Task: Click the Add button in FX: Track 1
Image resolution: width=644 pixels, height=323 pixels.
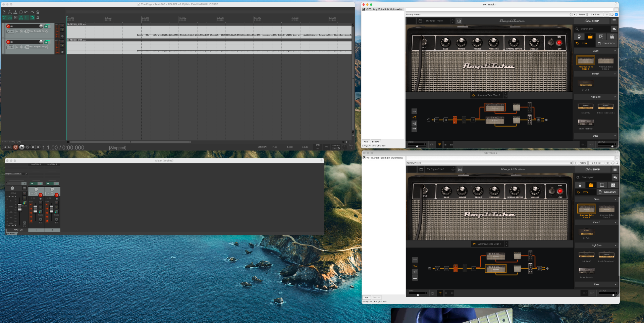Action: tap(366, 142)
